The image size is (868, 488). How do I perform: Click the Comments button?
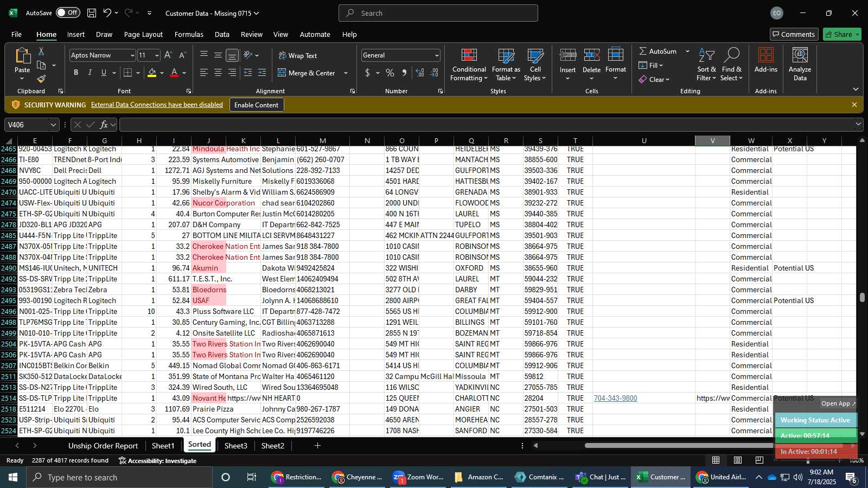[794, 34]
